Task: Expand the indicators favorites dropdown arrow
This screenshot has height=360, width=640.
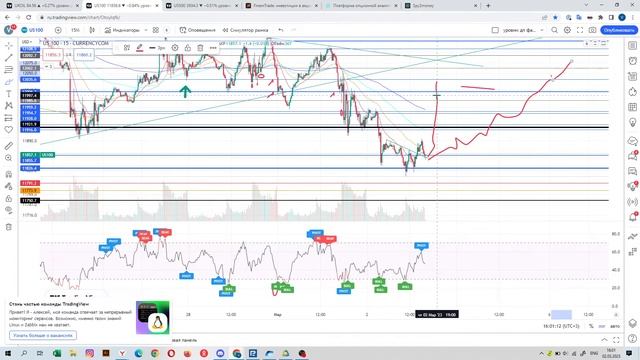Action: click(146, 30)
